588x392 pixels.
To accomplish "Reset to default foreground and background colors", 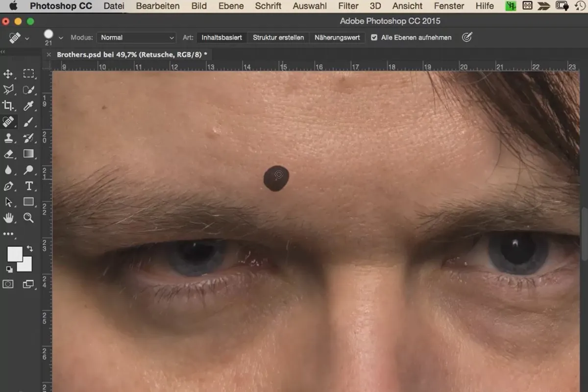I will 9,269.
